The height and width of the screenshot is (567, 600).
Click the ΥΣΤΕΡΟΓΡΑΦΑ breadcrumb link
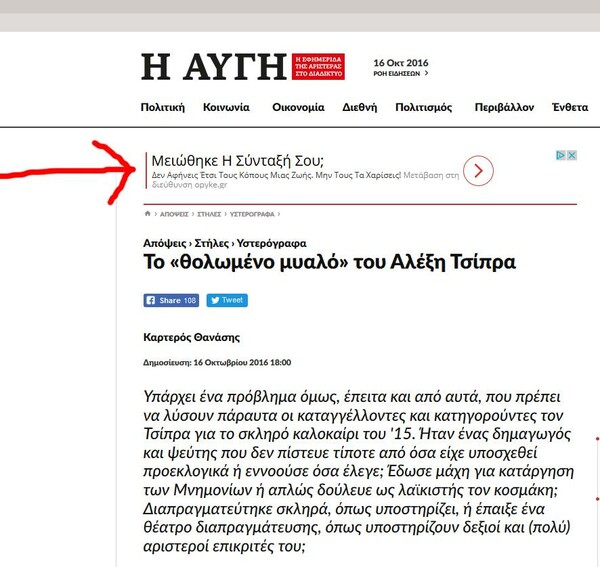[255, 214]
